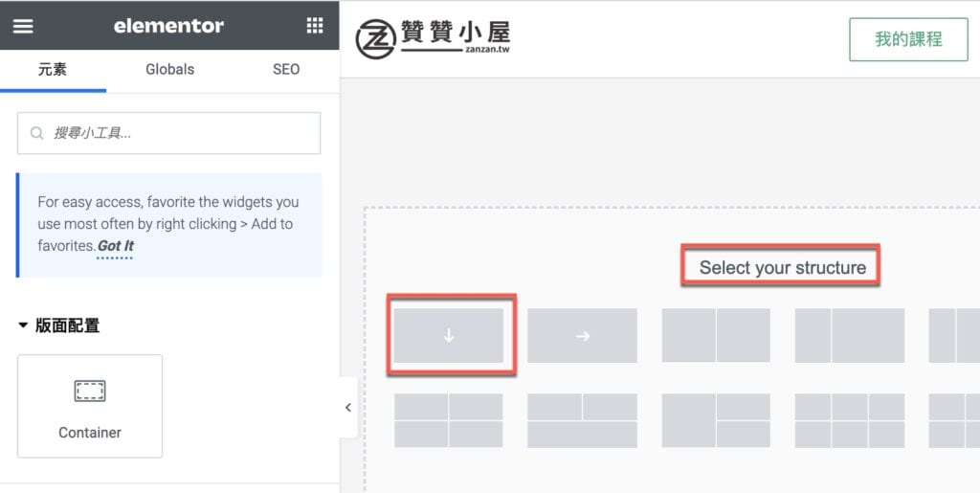Focus the 搜尋小工具 search field
This screenshot has width=980, height=493.
tap(168, 133)
